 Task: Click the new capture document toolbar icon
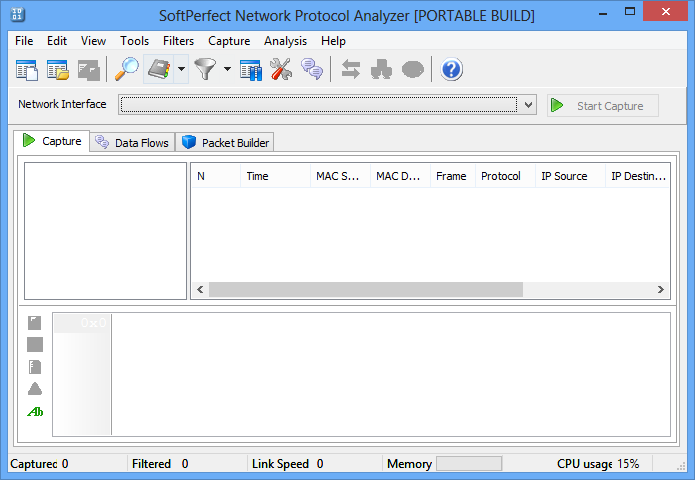tap(27, 70)
